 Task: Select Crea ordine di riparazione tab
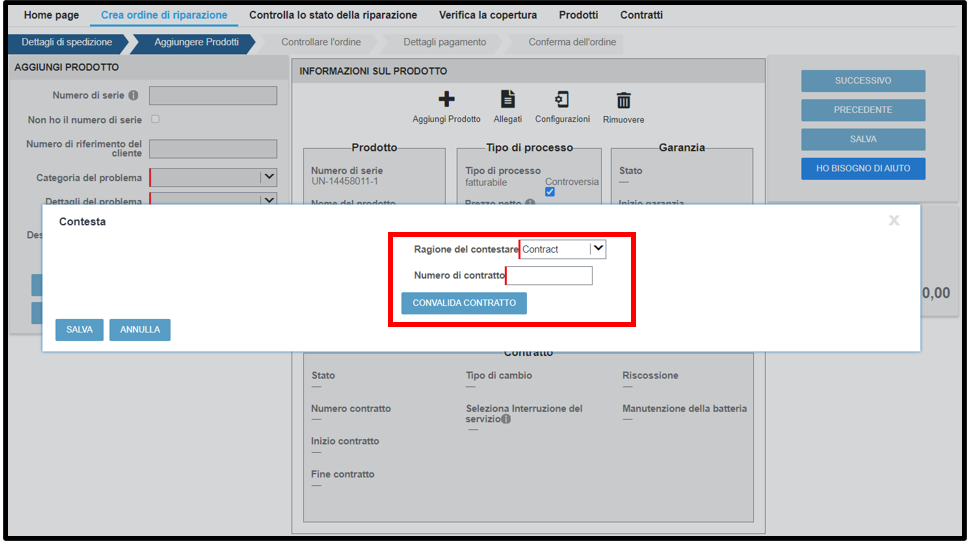164,15
